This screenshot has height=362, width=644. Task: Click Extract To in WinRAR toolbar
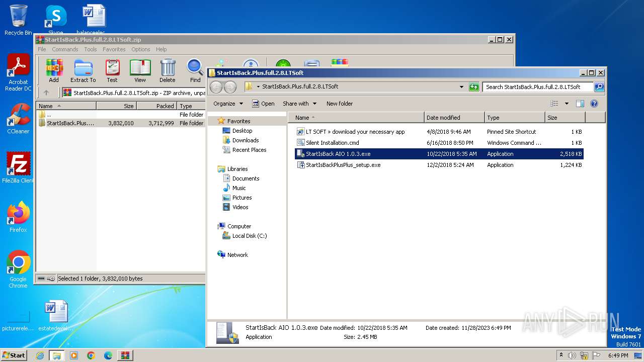point(83,70)
